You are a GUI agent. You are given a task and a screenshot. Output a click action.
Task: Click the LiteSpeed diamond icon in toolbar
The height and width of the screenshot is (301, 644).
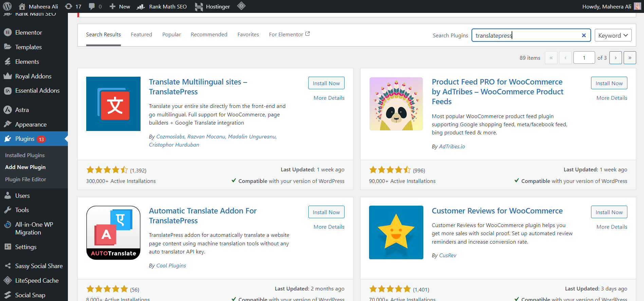(x=241, y=6)
